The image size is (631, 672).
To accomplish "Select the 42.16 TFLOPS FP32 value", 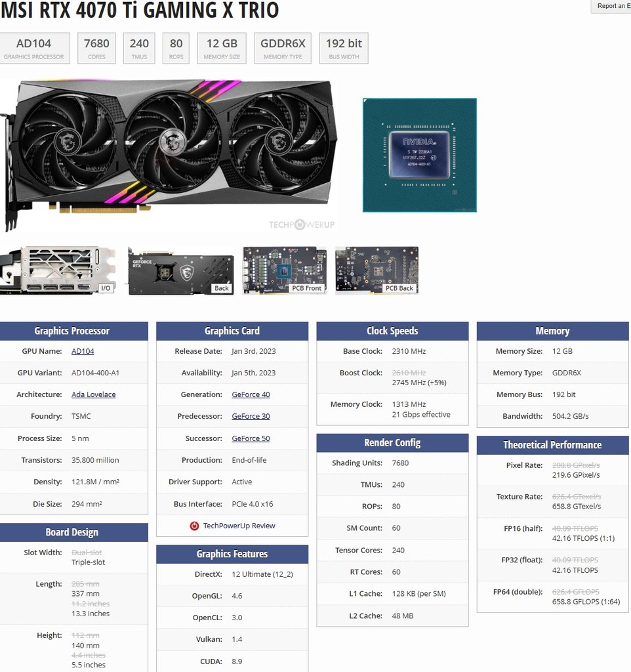I will click(x=575, y=570).
